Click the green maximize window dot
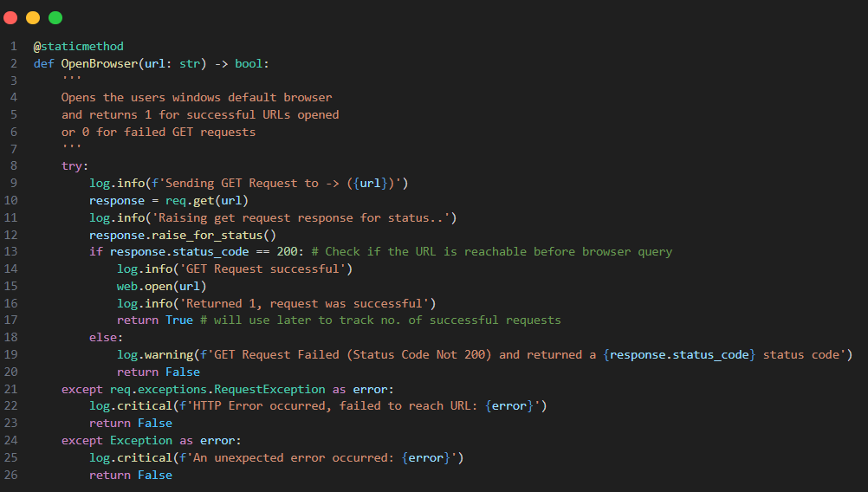Viewport: 868px width, 492px height. click(x=55, y=17)
